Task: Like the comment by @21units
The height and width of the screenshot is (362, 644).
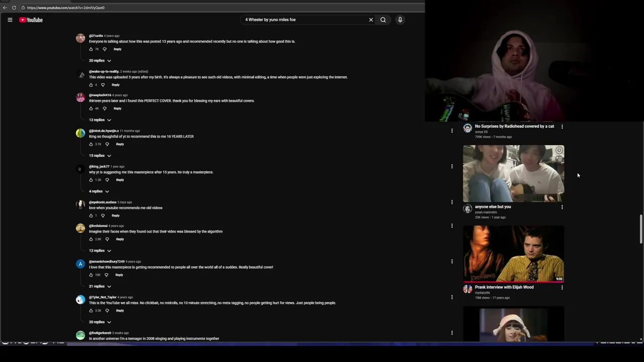Action: [x=91, y=49]
